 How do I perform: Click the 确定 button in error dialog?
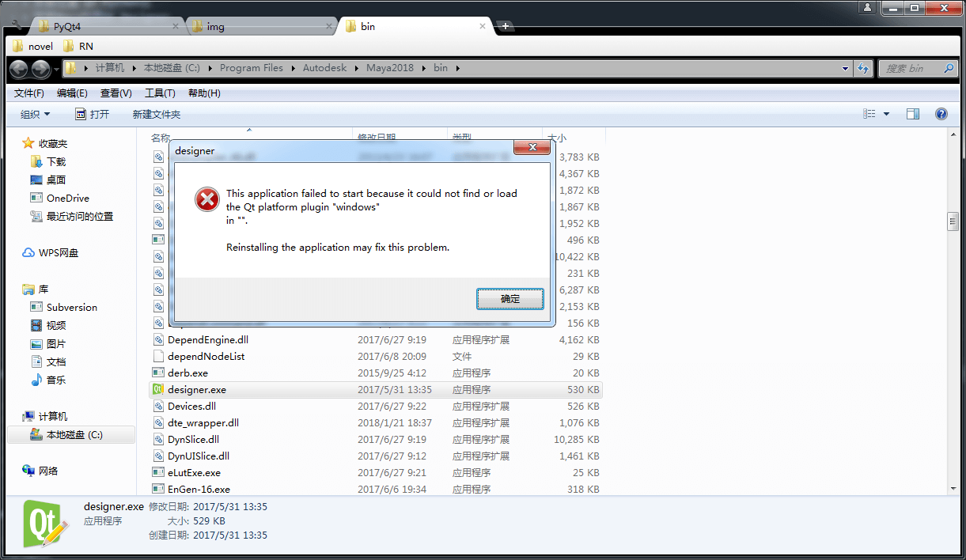point(510,299)
